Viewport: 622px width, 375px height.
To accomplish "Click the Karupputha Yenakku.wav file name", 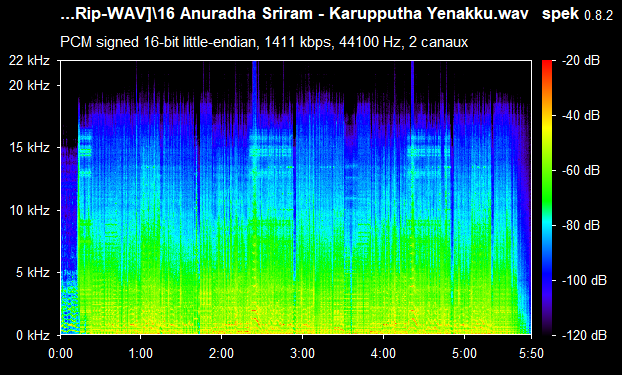I will [429, 14].
